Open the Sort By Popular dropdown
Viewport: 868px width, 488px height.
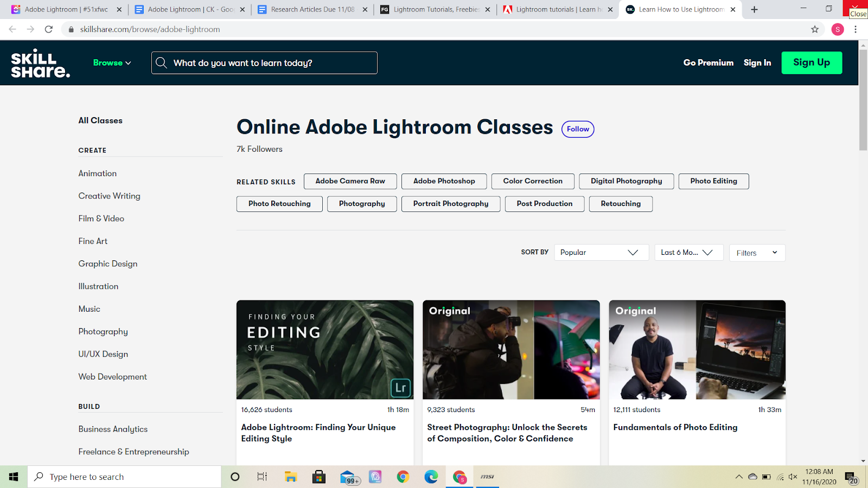(x=602, y=253)
